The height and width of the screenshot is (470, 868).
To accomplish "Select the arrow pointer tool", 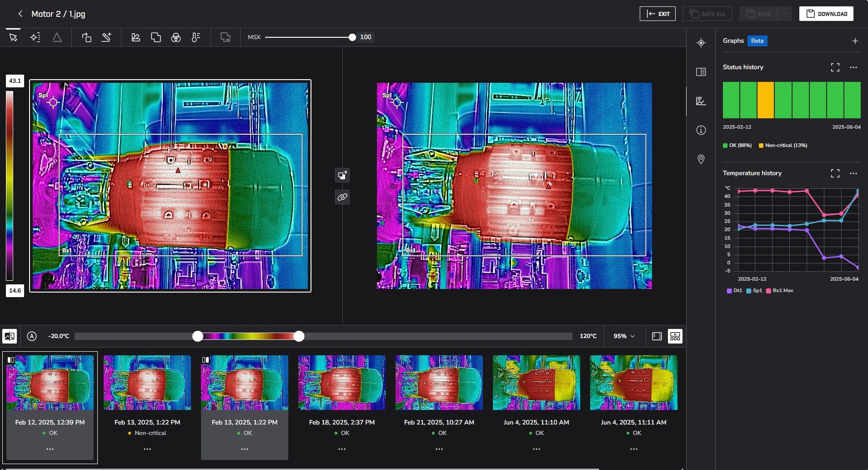I will coord(13,37).
